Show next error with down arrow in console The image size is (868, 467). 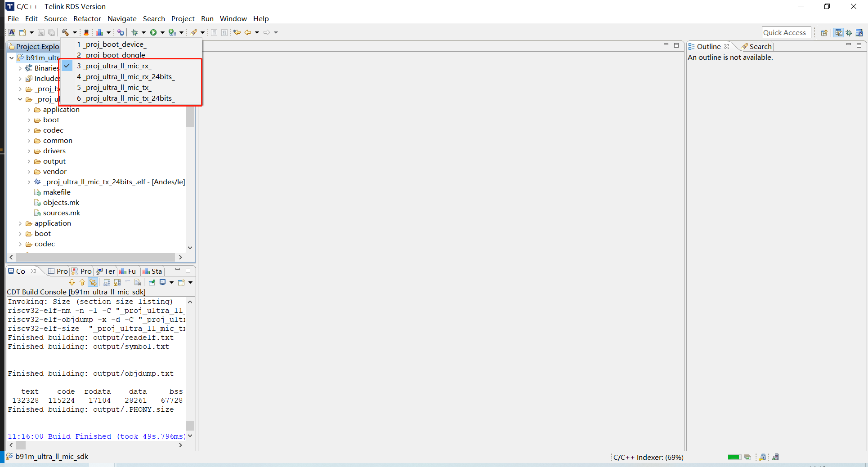72,282
